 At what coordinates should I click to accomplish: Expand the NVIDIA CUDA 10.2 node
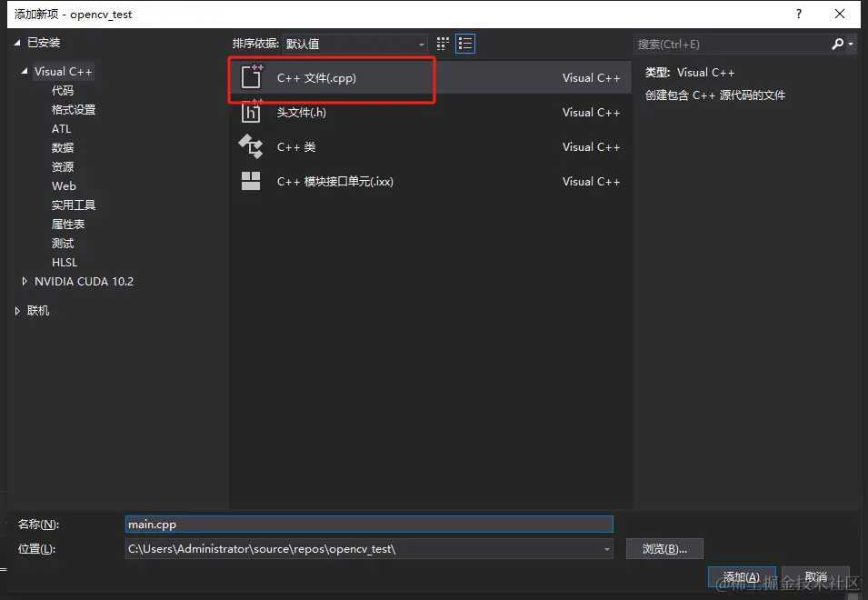click(25, 281)
